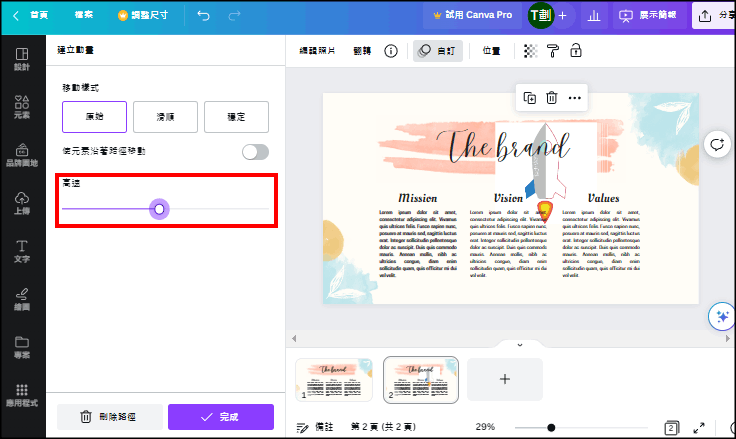Open the 位置 position tab
736x439 pixels.
(491, 51)
